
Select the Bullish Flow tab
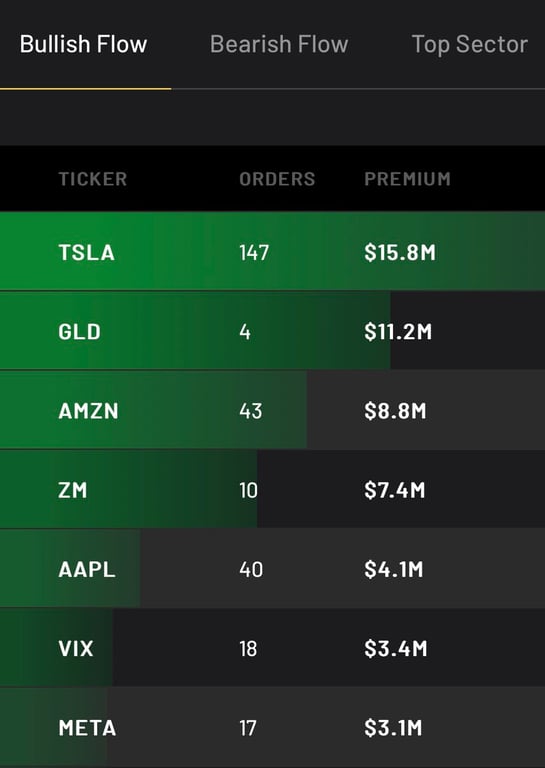click(83, 44)
